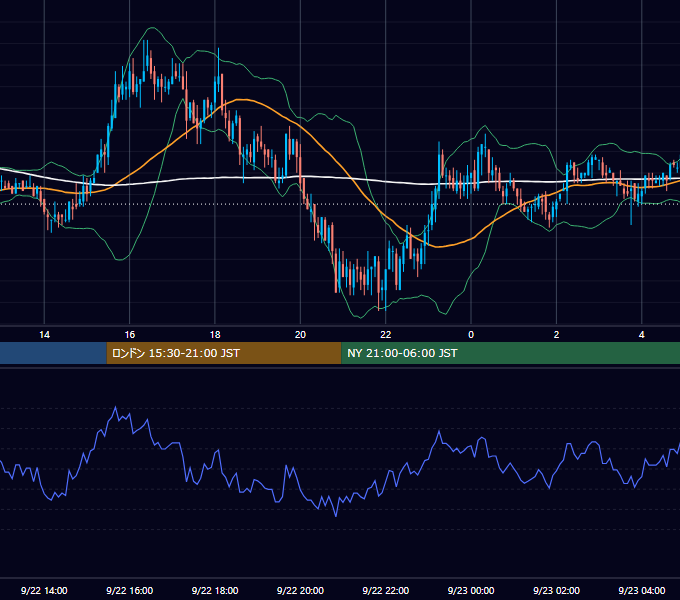680x600 pixels.
Task: Click the 16 hour label on the price chart axis
Action: 130,335
